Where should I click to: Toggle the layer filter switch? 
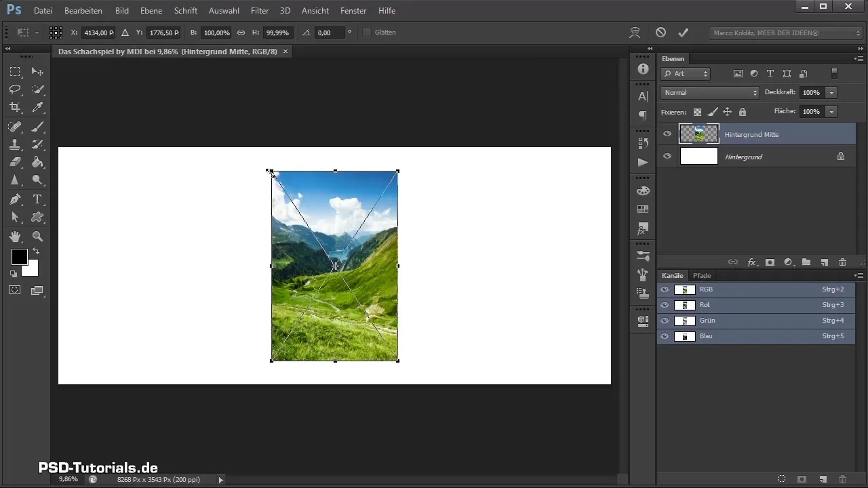tap(835, 74)
